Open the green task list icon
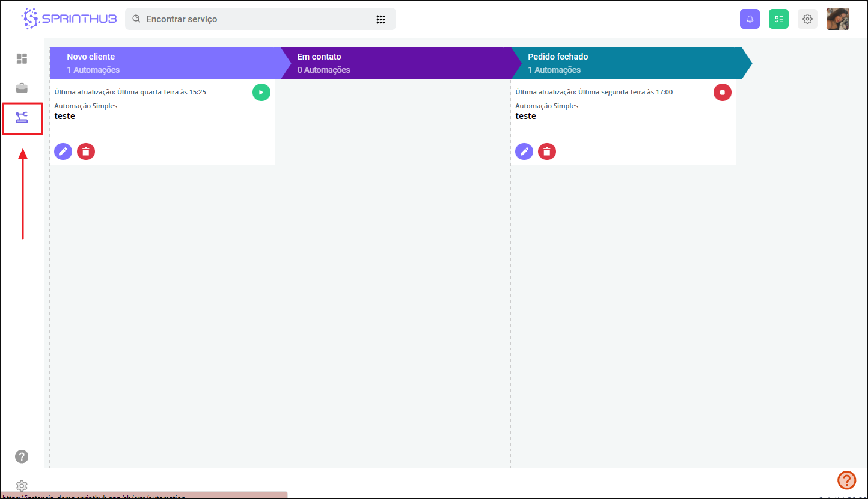The image size is (868, 499). (x=778, y=19)
